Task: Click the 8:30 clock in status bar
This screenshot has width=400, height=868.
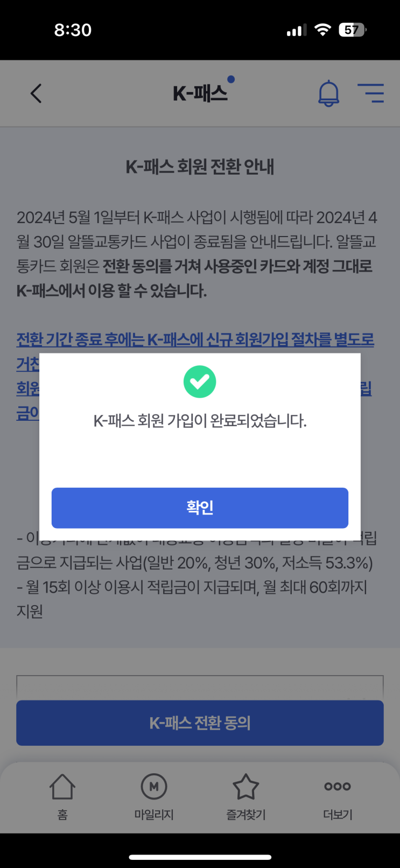Action: click(x=73, y=30)
